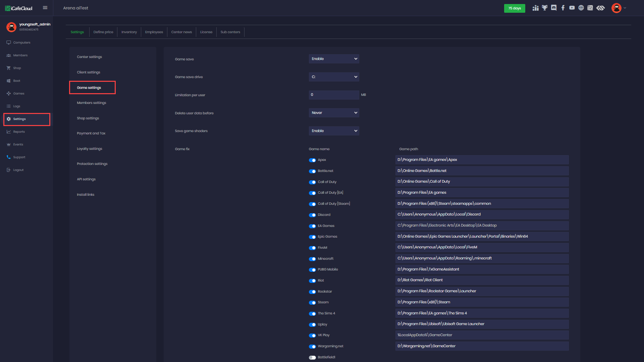Viewport: 644px width, 362px height.
Task: Click the Computers monitor icon in sidebar
Action: (9, 43)
